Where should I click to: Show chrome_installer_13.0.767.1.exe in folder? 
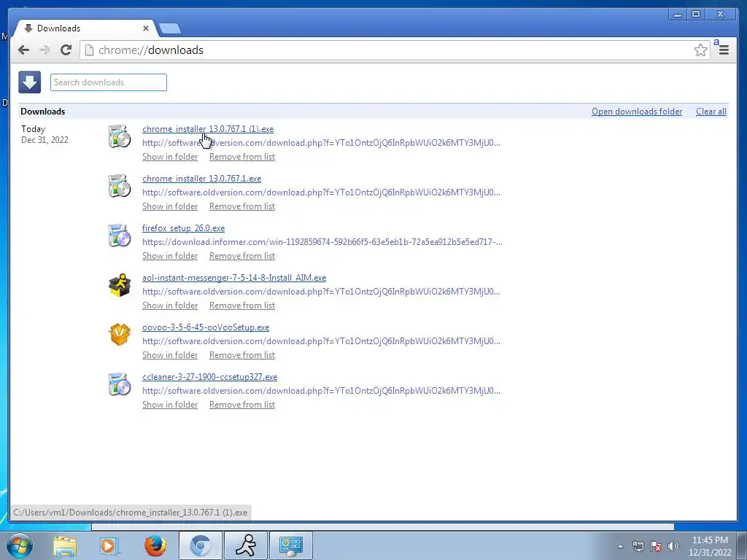[x=170, y=206]
